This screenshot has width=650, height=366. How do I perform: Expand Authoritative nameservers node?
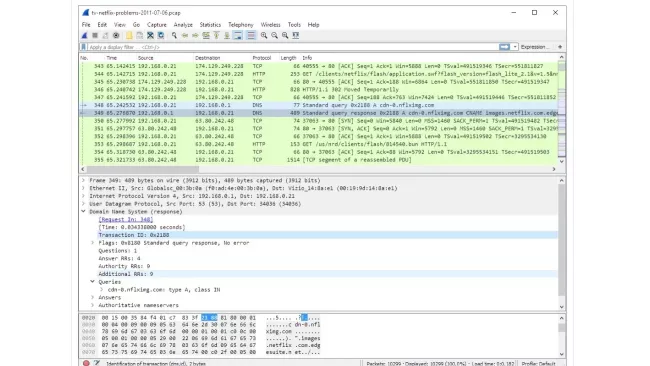pyautogui.click(x=93, y=305)
